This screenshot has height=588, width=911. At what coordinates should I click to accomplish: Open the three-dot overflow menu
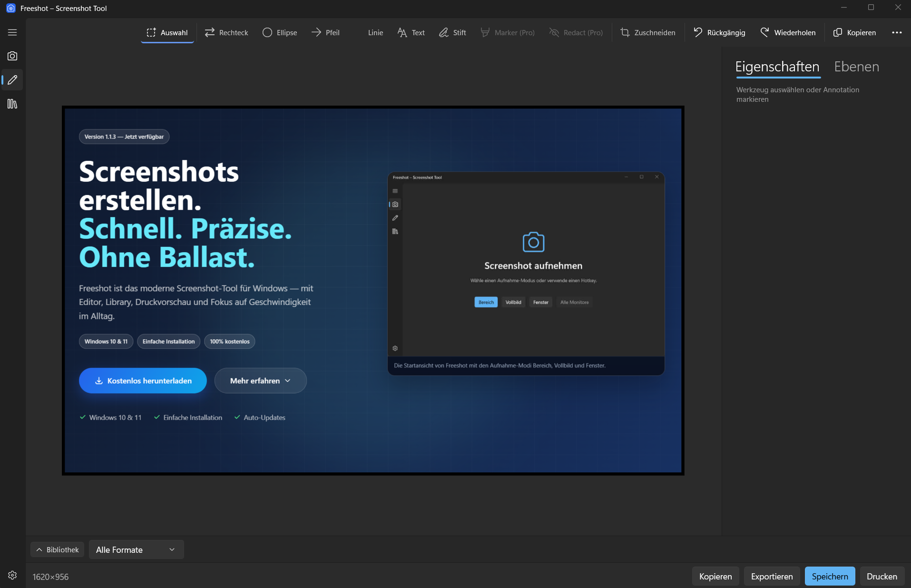pos(897,32)
